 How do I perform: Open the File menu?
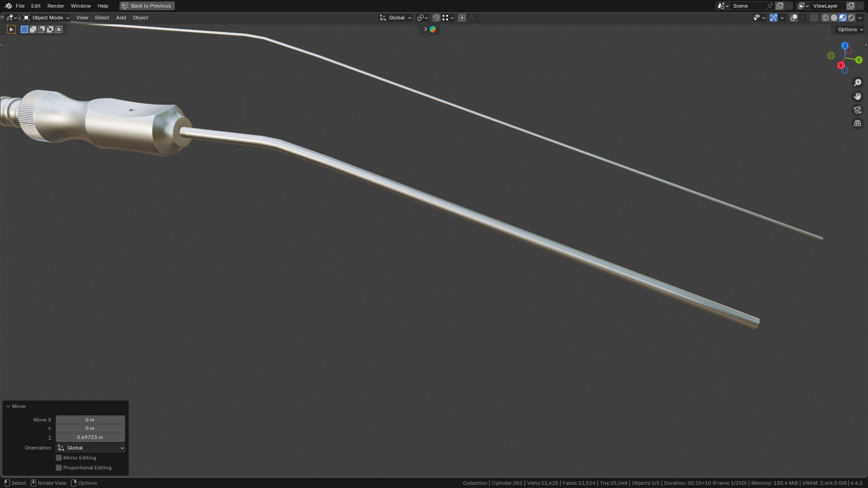tap(20, 6)
